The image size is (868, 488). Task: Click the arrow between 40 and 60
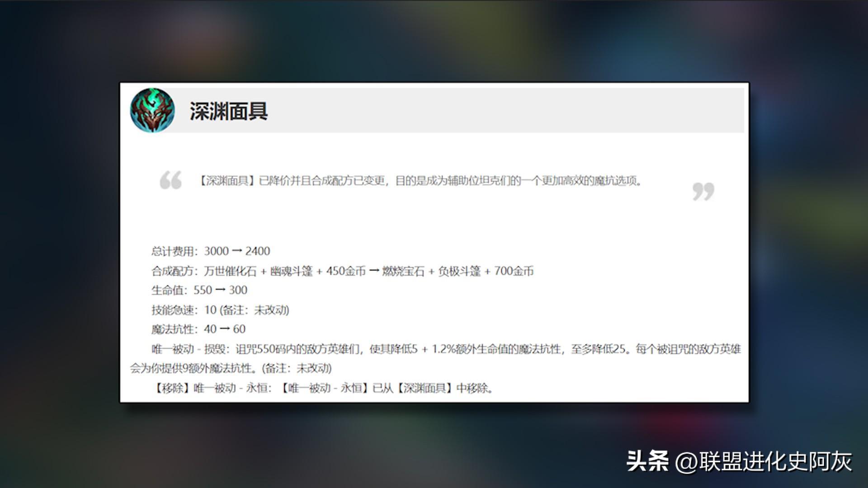[x=225, y=329]
